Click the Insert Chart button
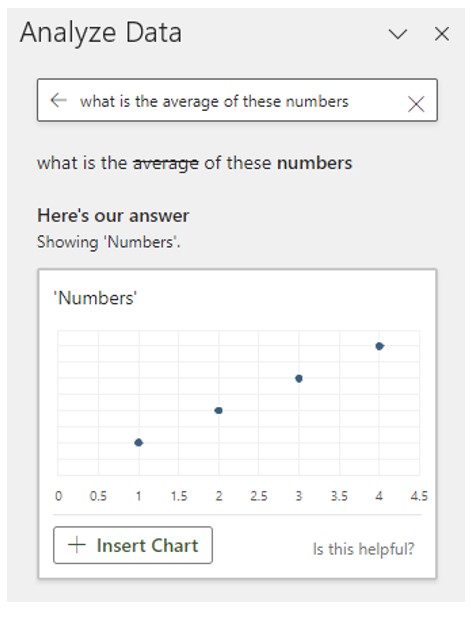Image resolution: width=471 pixels, height=625 pixels. (x=133, y=545)
